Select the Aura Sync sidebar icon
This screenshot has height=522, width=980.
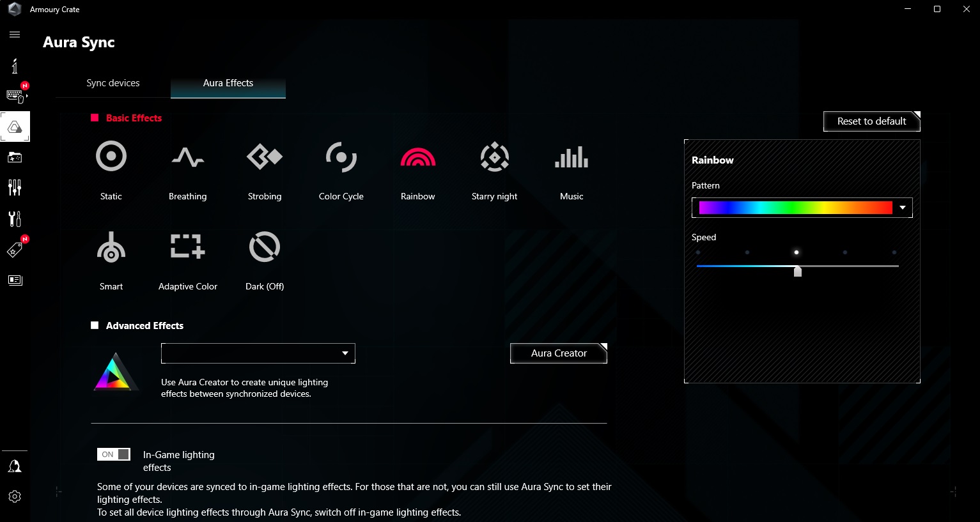pos(15,127)
